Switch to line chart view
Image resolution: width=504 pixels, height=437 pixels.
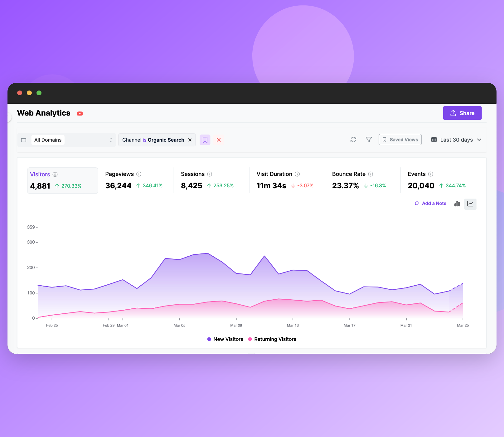(x=470, y=204)
